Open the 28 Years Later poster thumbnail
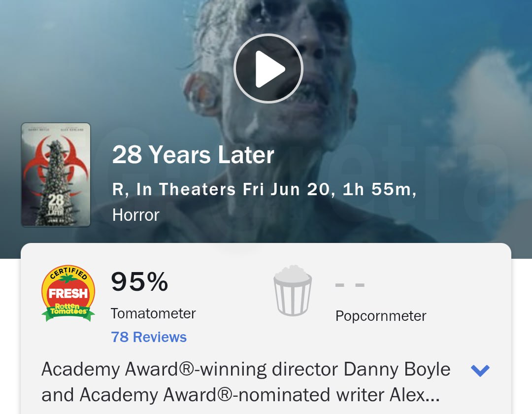 coord(56,175)
